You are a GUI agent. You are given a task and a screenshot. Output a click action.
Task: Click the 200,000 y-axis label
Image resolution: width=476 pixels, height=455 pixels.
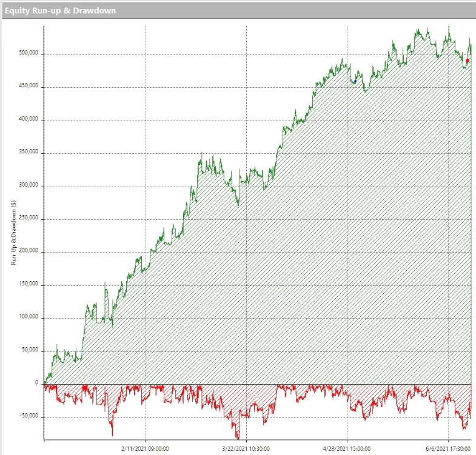tap(28, 251)
